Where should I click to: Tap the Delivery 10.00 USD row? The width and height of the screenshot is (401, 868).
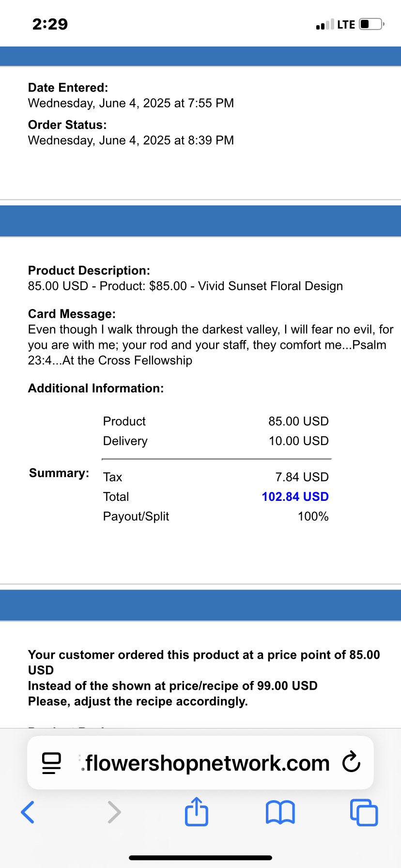(x=216, y=441)
